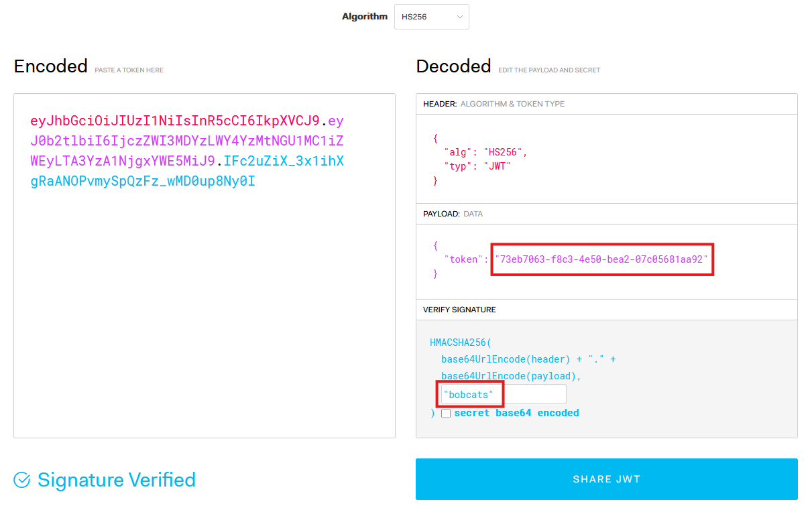Click the blue signature segment gRaANOPvmy line
Viewport: 812px width, 506px height.
[x=142, y=182]
